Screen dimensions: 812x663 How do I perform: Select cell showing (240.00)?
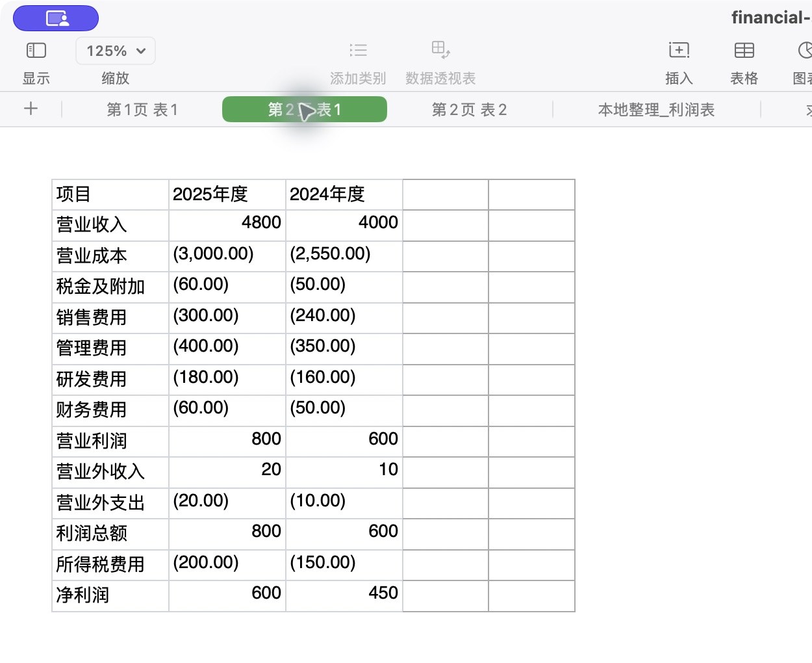344,318
